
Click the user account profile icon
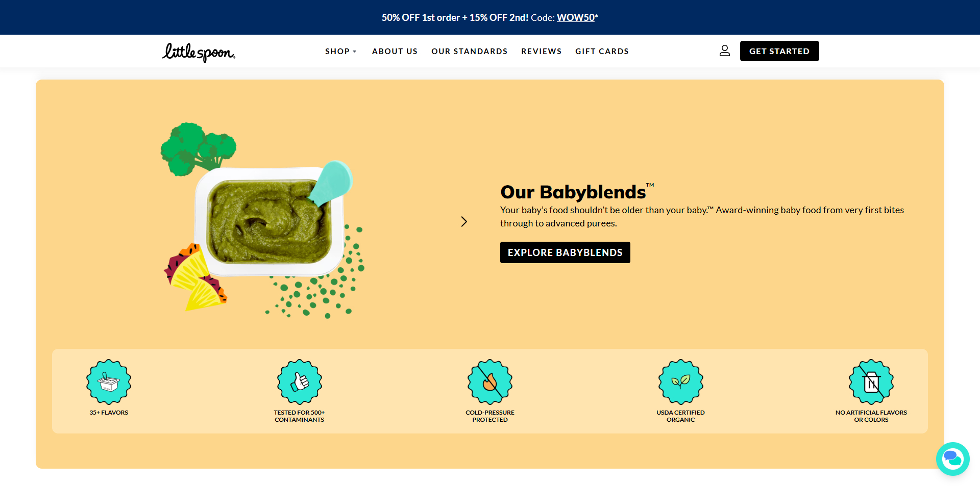(x=724, y=51)
